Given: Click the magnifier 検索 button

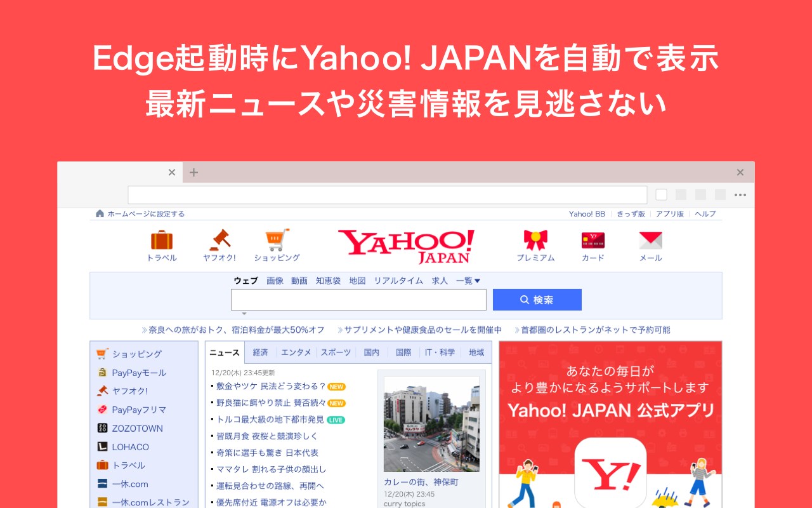Looking at the screenshot, I should pos(537,300).
